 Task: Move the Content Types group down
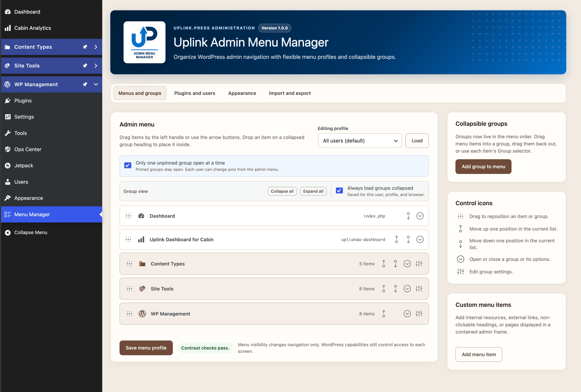(x=395, y=264)
